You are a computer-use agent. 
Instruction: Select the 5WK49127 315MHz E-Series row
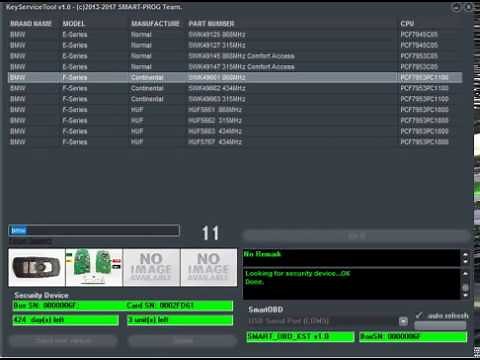(235, 45)
